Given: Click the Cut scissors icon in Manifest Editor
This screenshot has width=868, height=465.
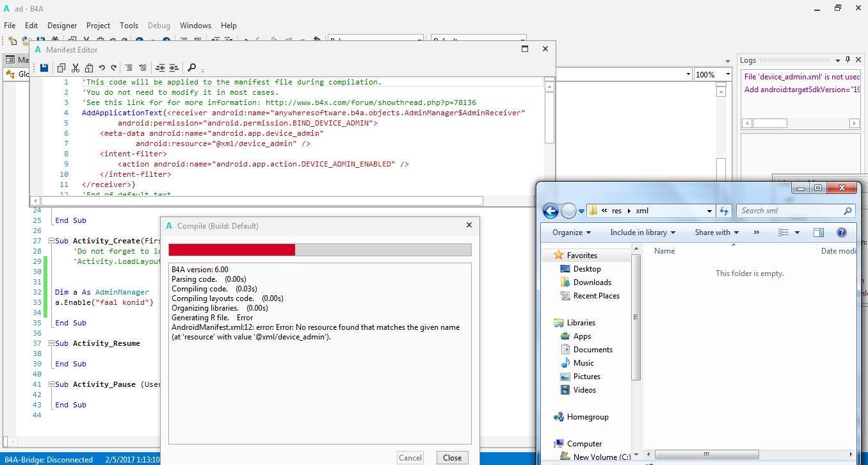Looking at the screenshot, I should pos(75,68).
